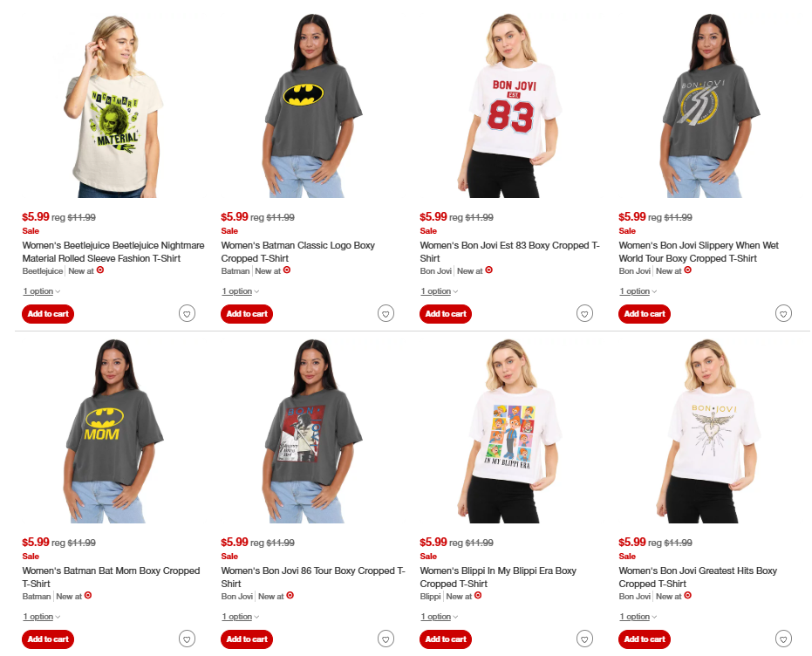The image size is (812, 656).
Task: Expand 1 option under Beetlejuice shirt
Action: tap(42, 291)
